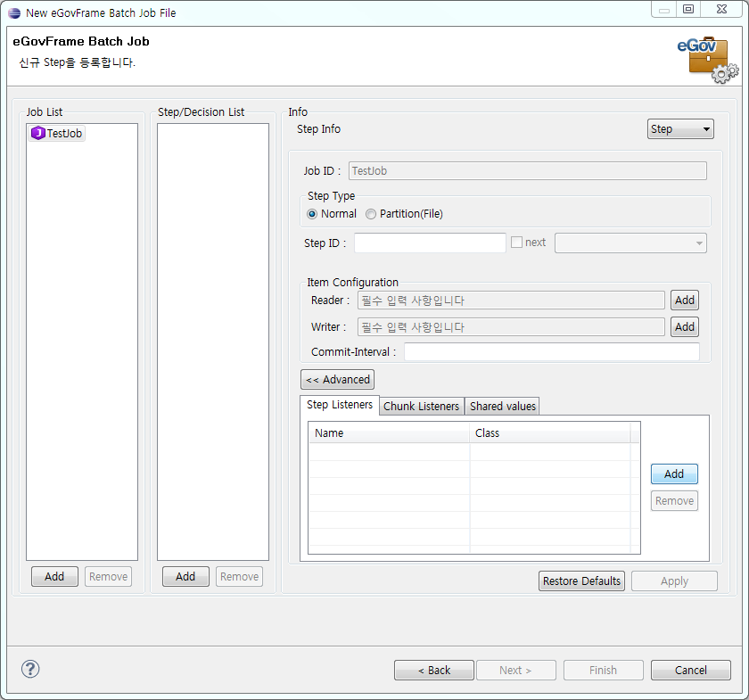Add a new job under Job List
749x700 pixels.
tap(54, 577)
